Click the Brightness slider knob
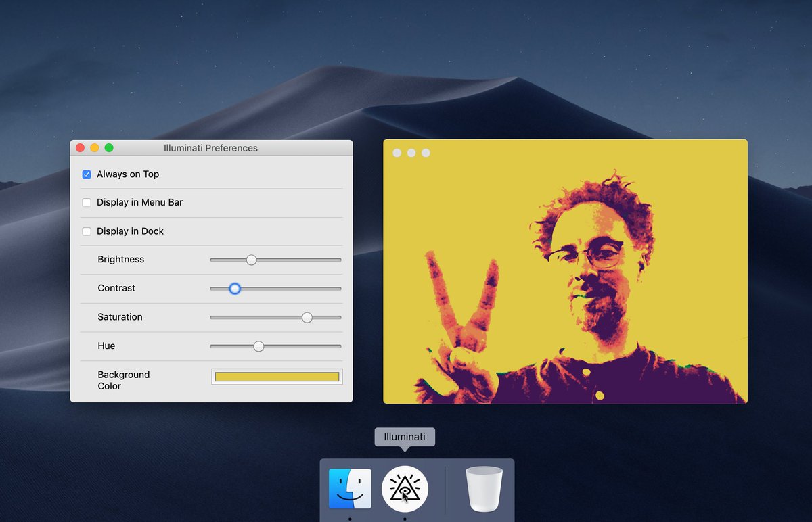This screenshot has height=522, width=812. [x=251, y=260]
